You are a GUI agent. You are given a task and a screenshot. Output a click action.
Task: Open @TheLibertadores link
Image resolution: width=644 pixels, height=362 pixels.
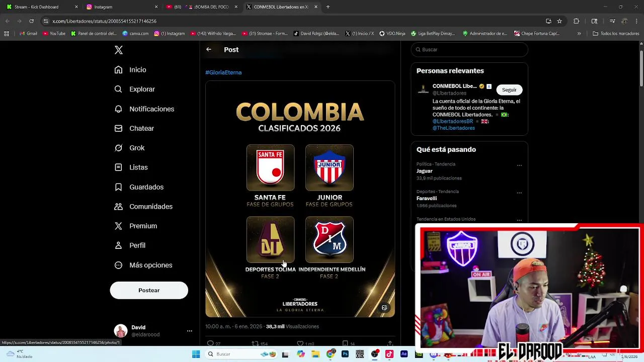[x=454, y=128]
